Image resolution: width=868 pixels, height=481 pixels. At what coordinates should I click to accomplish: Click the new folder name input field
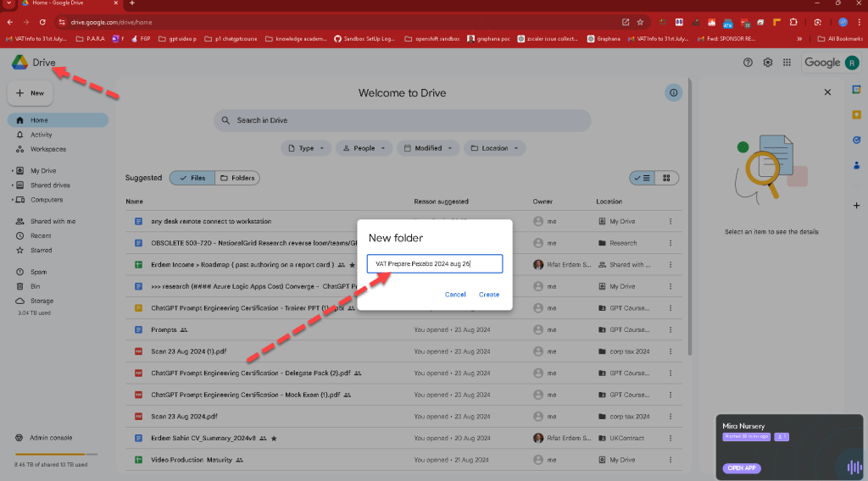tap(435, 263)
